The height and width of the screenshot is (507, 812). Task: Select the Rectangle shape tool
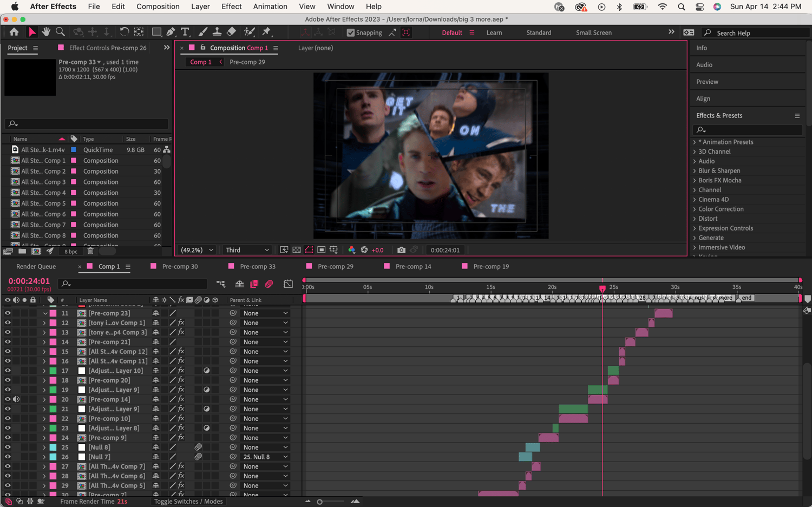pyautogui.click(x=156, y=32)
